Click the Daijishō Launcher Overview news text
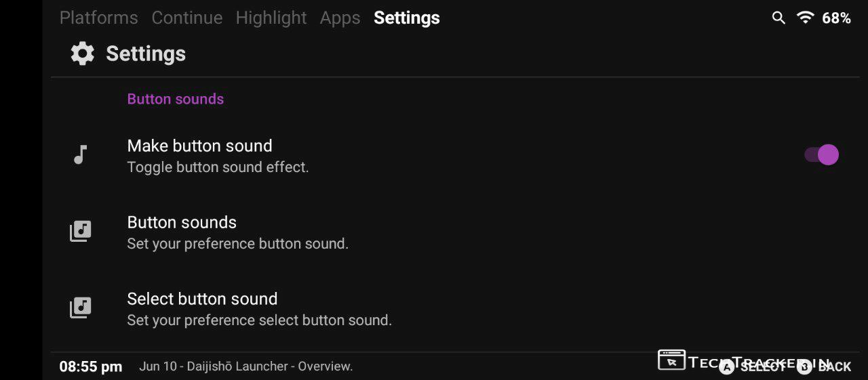The image size is (868, 380). point(245,366)
